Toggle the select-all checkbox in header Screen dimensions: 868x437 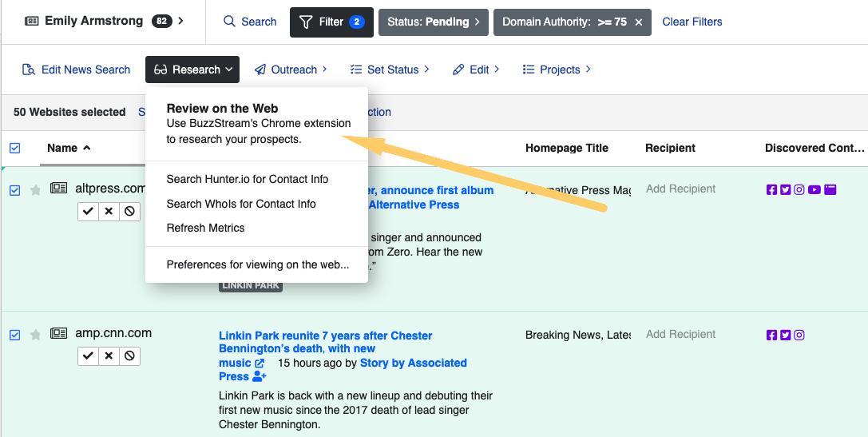(15, 148)
